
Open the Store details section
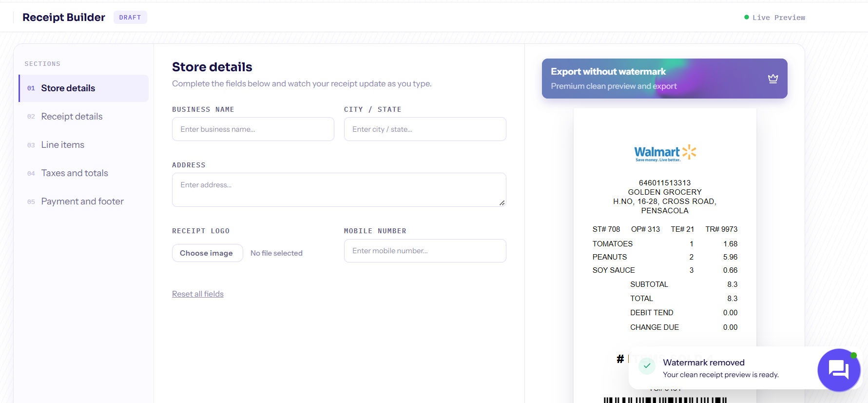coord(84,88)
